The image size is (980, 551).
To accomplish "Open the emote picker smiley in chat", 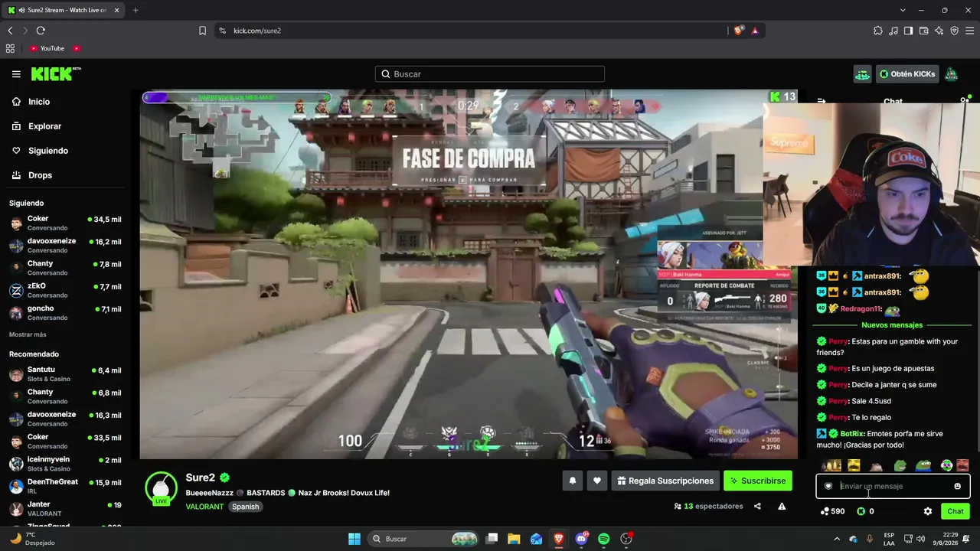I will tap(957, 486).
